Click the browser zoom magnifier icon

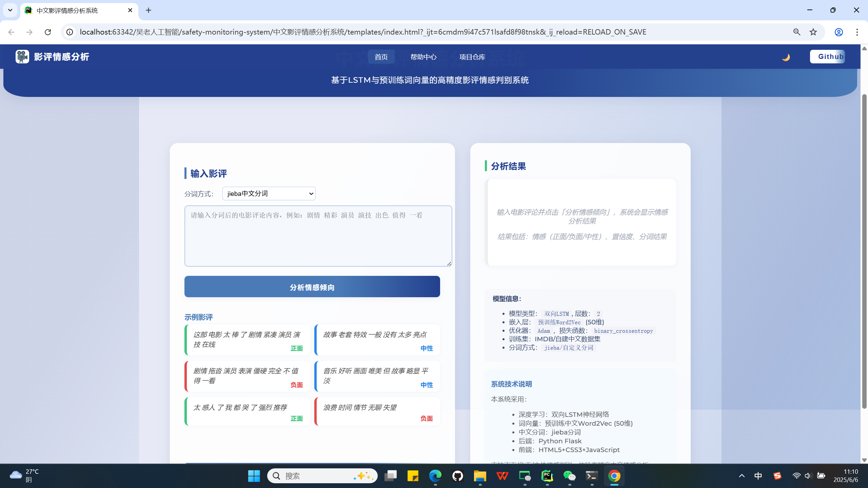pos(796,32)
